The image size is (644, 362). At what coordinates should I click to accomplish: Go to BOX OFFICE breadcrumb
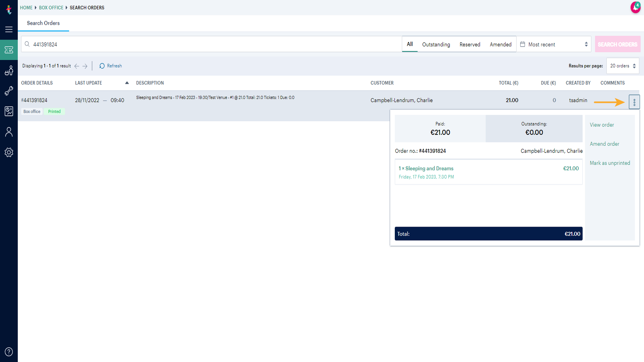click(x=51, y=8)
